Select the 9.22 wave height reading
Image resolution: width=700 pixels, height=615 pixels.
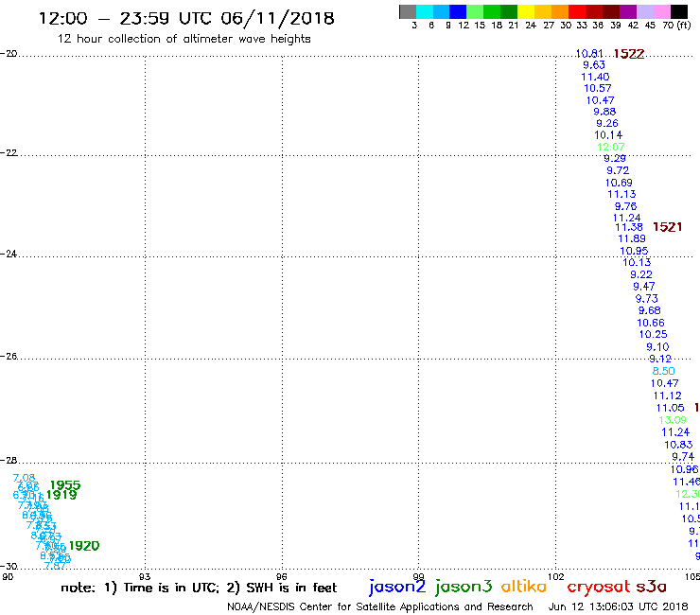coord(641,274)
